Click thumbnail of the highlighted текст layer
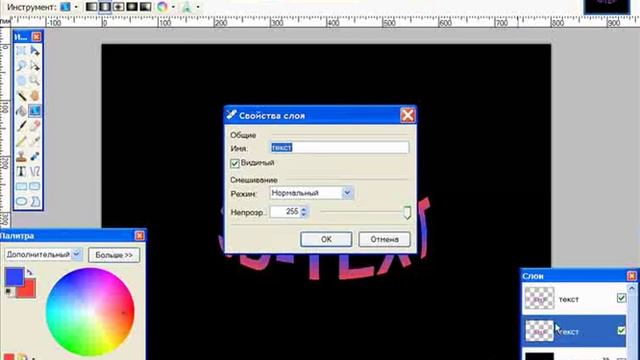Screen dimensions: 640x360 pyautogui.click(x=539, y=330)
